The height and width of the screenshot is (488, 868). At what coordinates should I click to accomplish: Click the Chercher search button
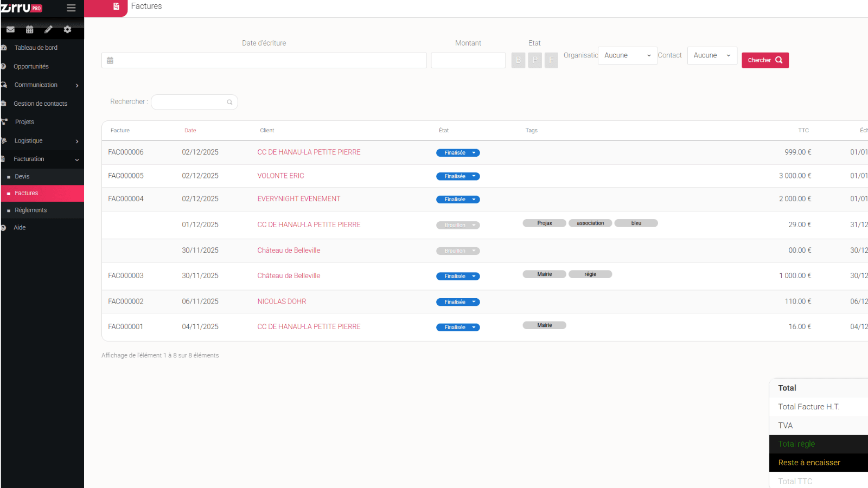[765, 60]
